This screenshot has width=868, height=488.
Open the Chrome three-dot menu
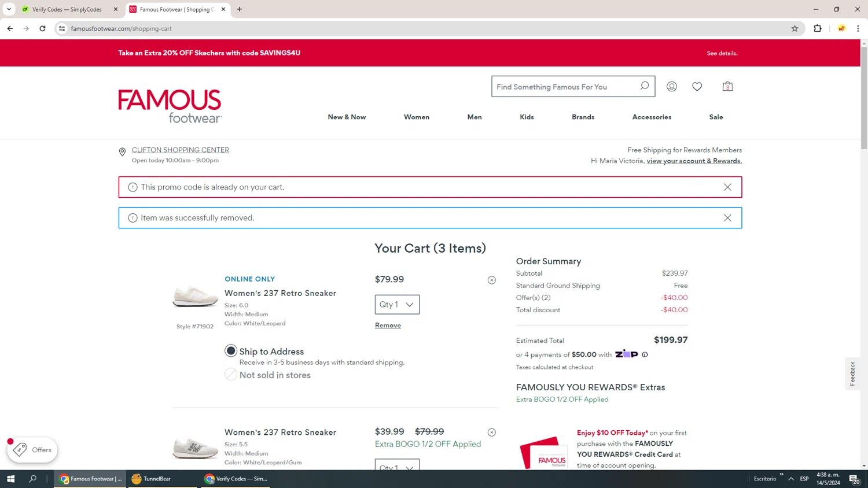pyautogui.click(x=858, y=28)
